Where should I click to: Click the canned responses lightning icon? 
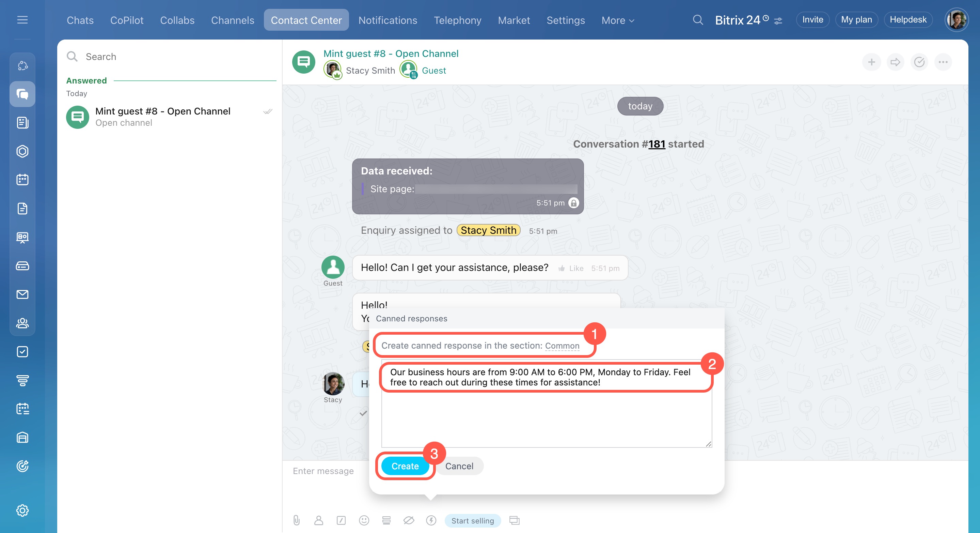(x=431, y=520)
